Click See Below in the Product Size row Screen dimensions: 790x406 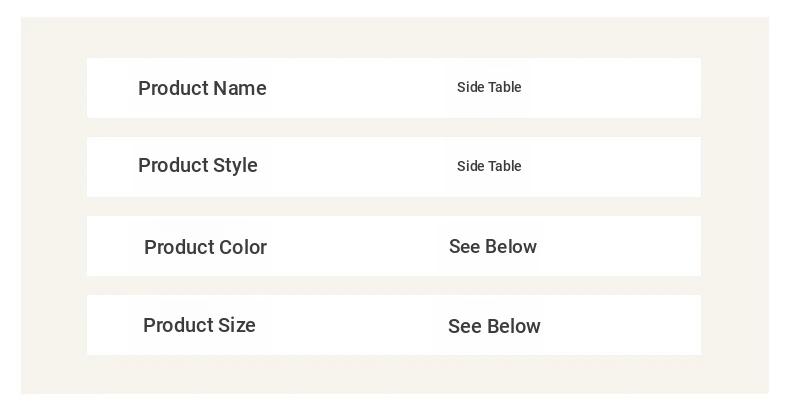click(x=494, y=326)
